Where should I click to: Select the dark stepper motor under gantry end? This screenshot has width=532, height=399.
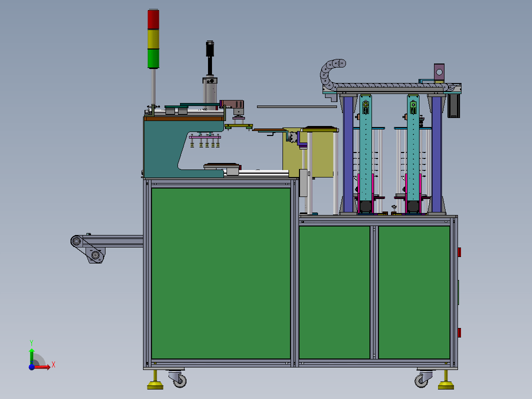[453, 105]
